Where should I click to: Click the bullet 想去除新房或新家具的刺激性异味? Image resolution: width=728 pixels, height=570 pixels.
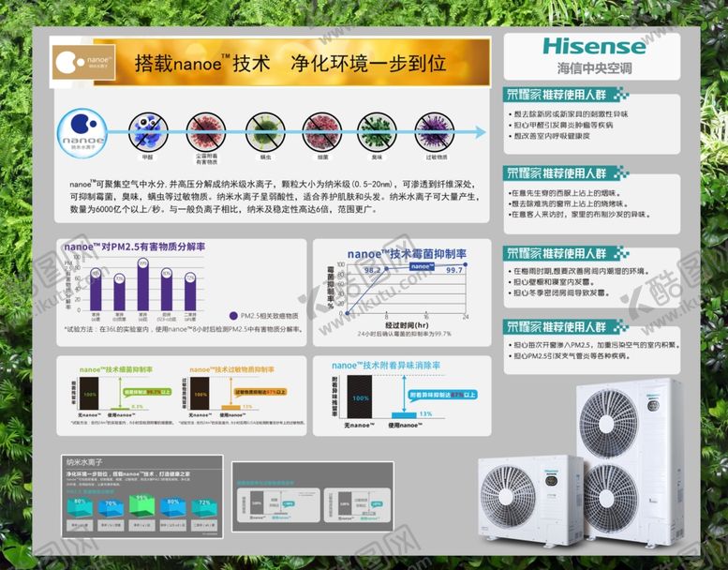(x=569, y=113)
